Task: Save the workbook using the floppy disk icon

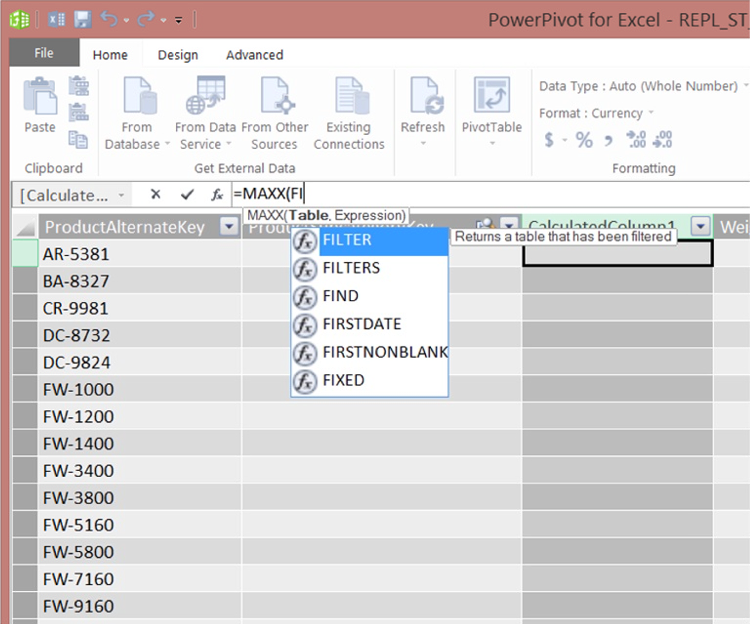Action: [x=83, y=19]
